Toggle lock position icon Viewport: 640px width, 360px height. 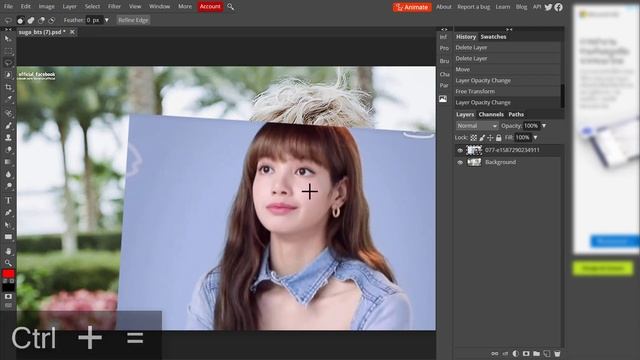pos(490,138)
